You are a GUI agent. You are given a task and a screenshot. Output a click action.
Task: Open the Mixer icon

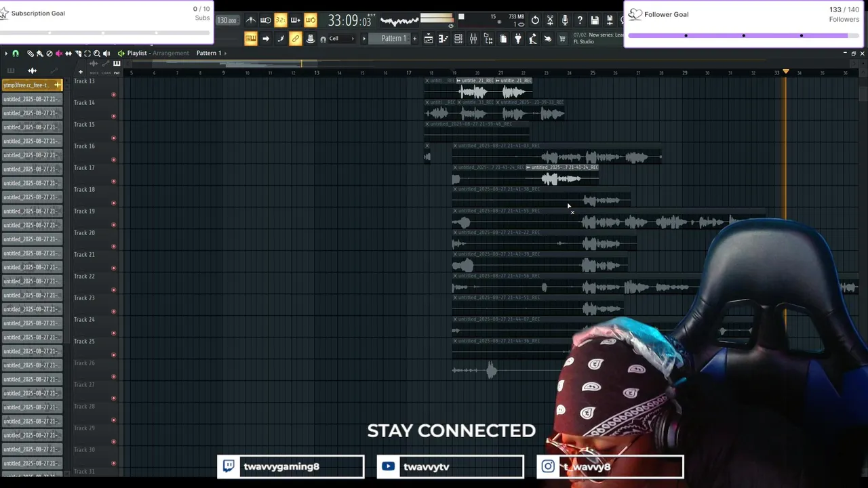point(473,39)
